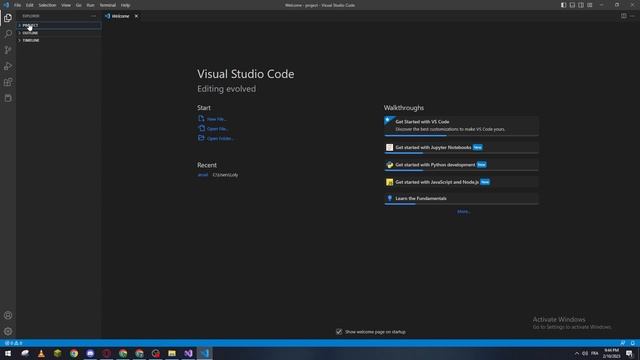Click the Open File link
Image resolution: width=640 pixels, height=360 pixels.
coord(213,129)
